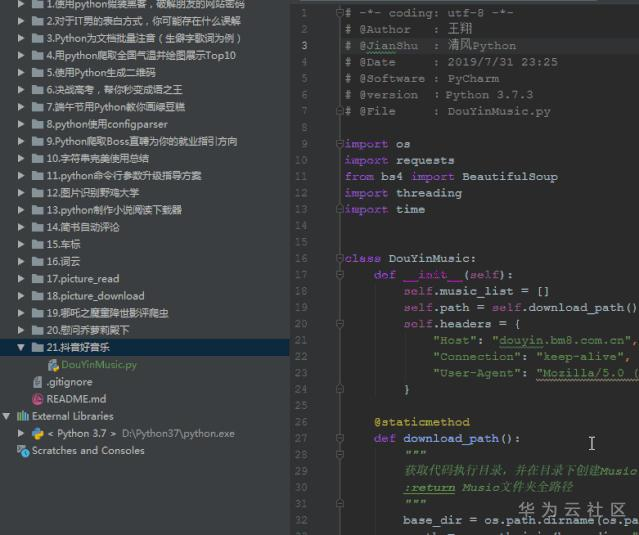
Task: Click the folder icon of 16.词云
Action: tap(37, 261)
